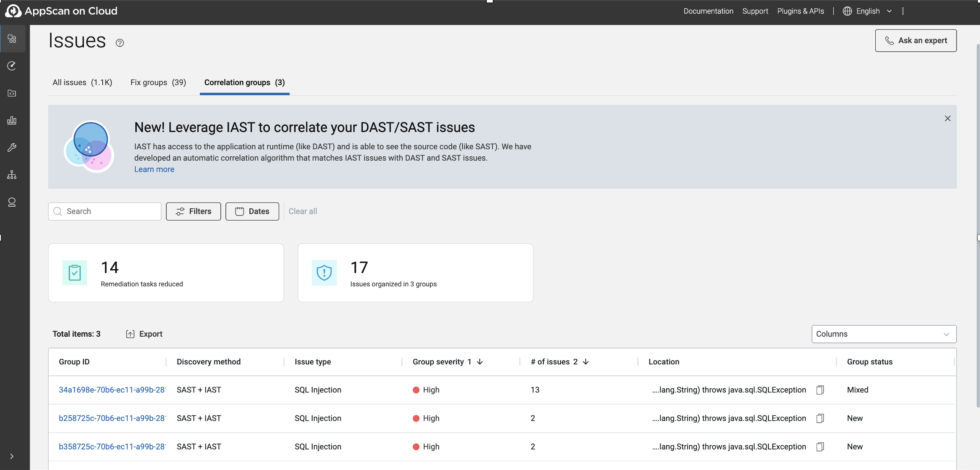The height and width of the screenshot is (470, 980).
Task: Open the English language dropdown
Action: pyautogui.click(x=868, y=11)
